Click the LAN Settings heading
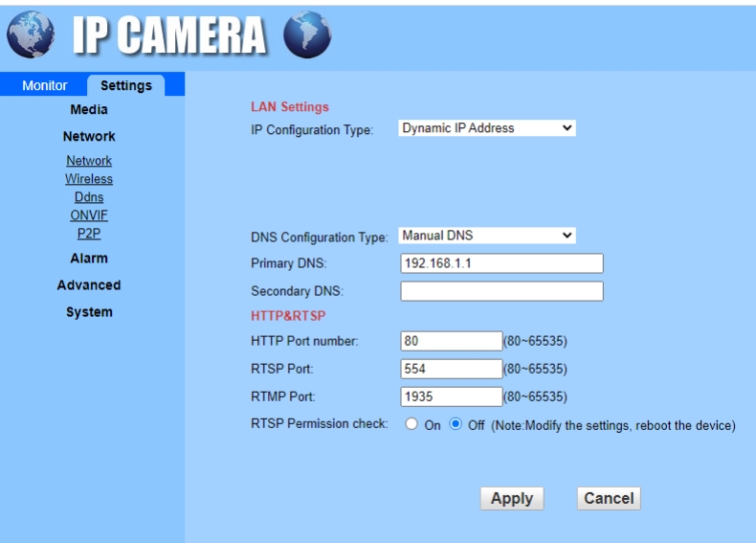The image size is (756, 543). (290, 106)
